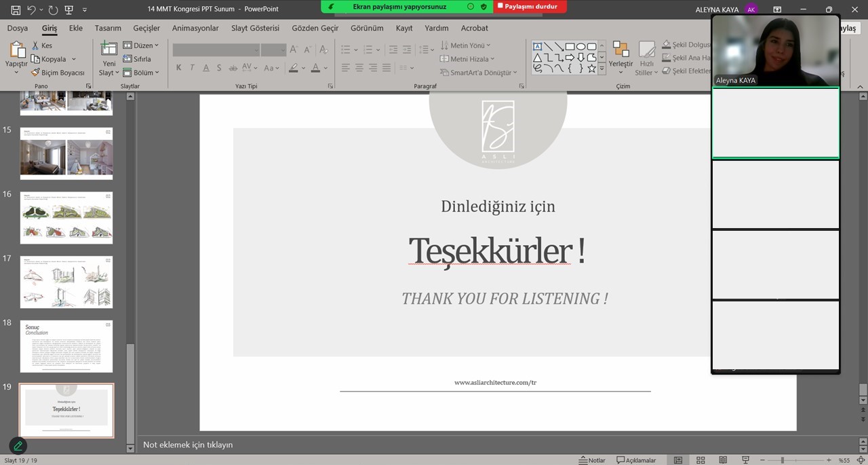Open the font color picker

(317, 68)
